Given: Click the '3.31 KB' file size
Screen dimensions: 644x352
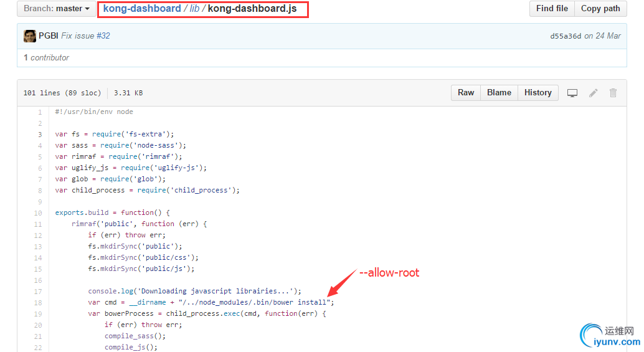Looking at the screenshot, I should click(128, 93).
